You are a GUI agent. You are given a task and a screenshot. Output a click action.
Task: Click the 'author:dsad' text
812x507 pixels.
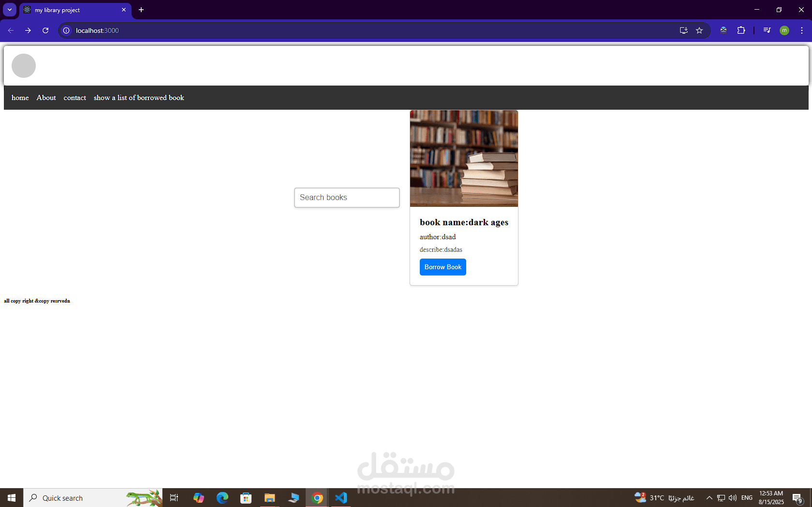[438, 237]
